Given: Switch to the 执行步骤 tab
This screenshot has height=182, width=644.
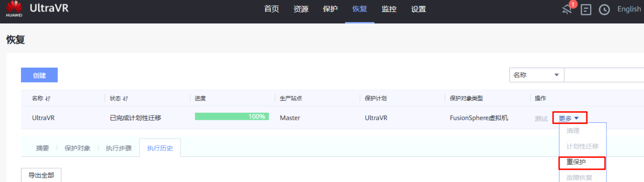Looking at the screenshot, I should click(x=119, y=148).
